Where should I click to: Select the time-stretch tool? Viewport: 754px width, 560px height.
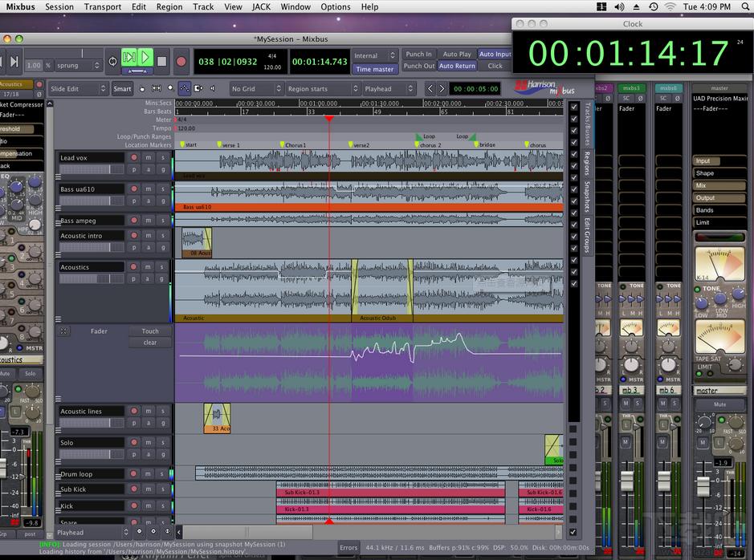[x=198, y=89]
